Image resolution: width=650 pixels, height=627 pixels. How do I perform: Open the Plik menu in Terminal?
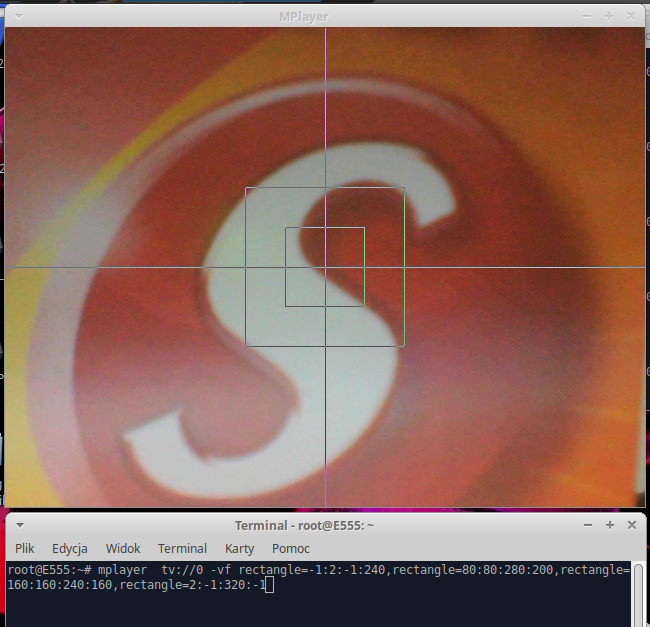tap(24, 548)
